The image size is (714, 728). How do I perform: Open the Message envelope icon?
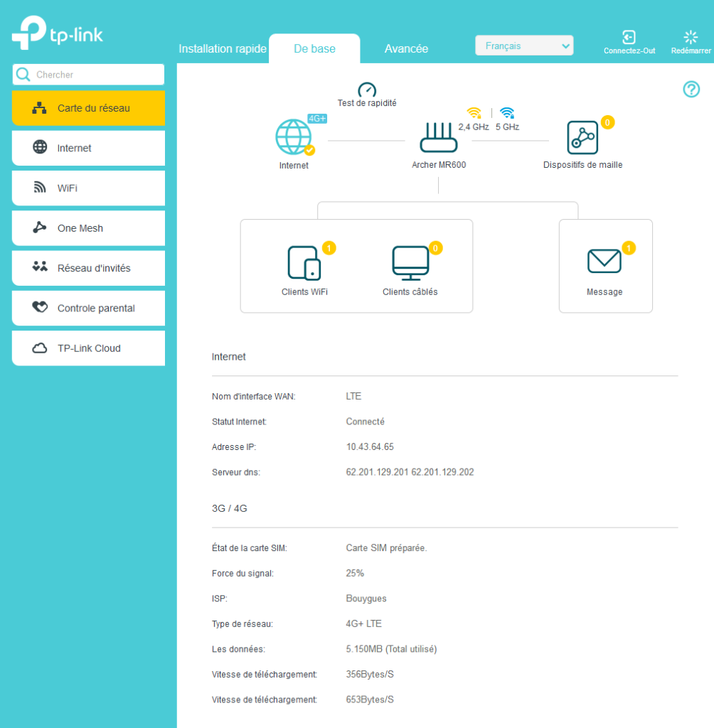click(604, 262)
